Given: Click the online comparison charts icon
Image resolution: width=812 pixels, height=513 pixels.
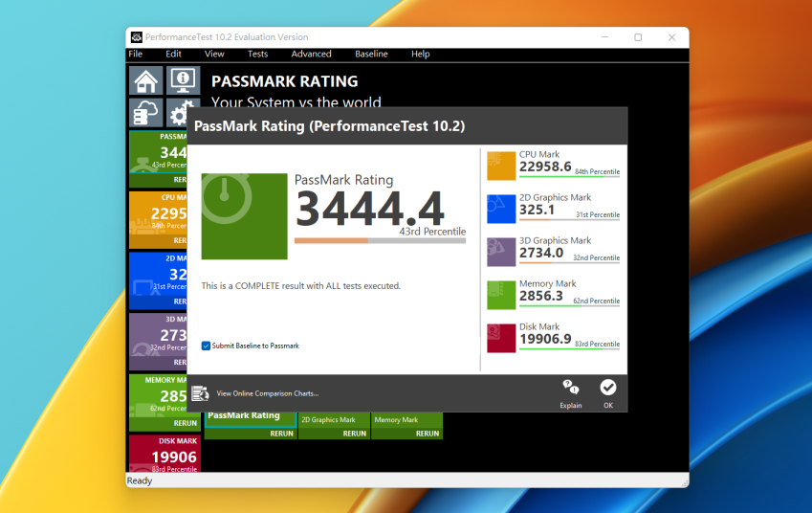Looking at the screenshot, I should [x=200, y=393].
